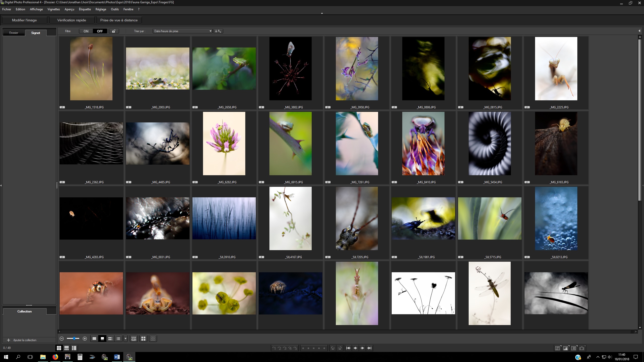Screen dimensions: 644x362
Task: Select mantis thumbnail _MG_2225.JPG
Action: click(x=556, y=73)
